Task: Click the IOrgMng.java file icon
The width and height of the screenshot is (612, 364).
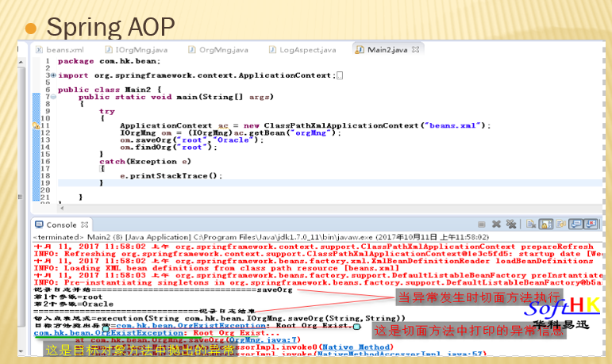Action: tap(109, 49)
